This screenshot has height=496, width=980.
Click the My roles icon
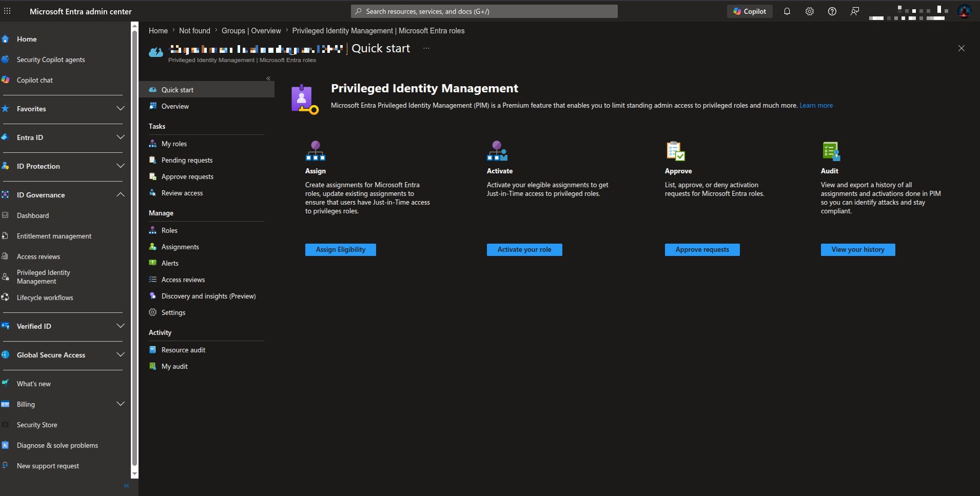point(152,144)
